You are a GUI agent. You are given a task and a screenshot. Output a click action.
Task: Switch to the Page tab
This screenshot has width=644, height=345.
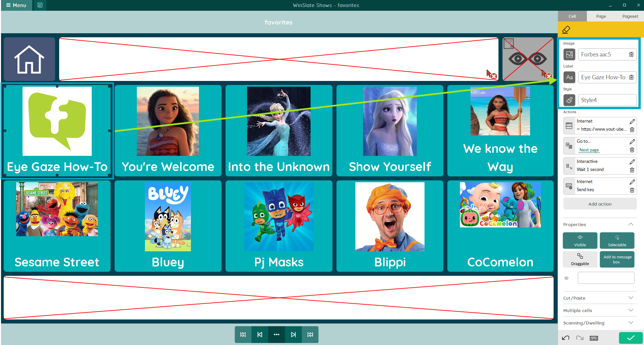click(601, 16)
